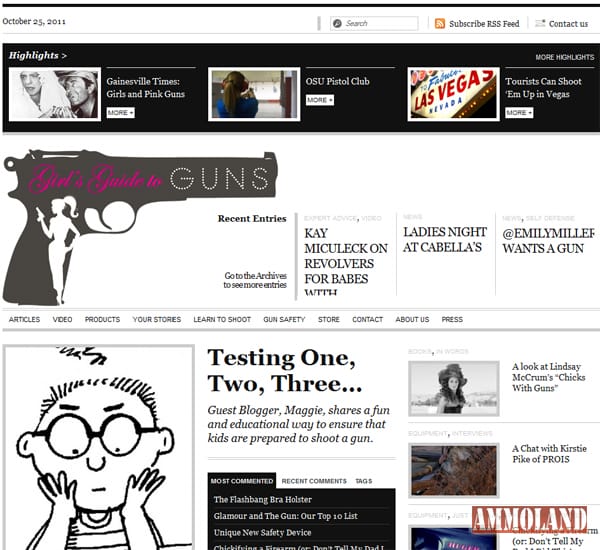Open the ARTICLES menu item
Screen dimensions: 600x550
click(24, 319)
